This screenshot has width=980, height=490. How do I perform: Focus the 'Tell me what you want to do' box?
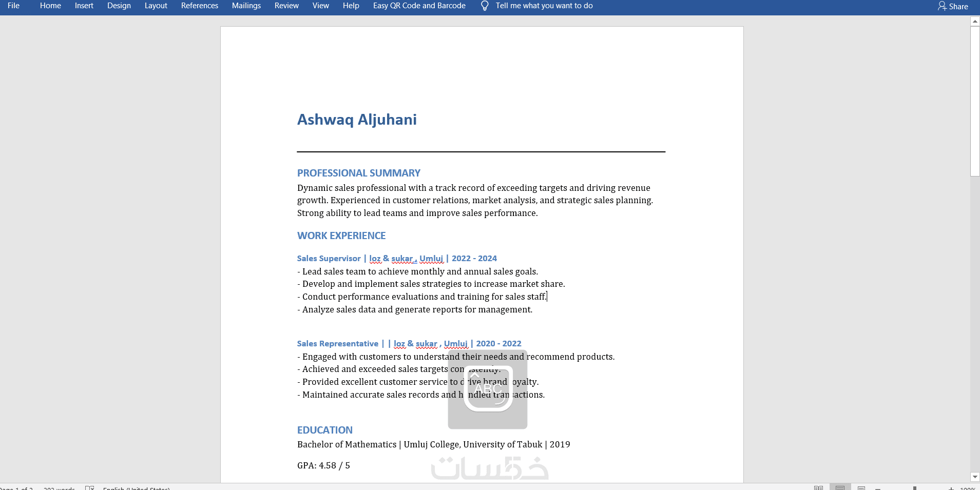(x=544, y=6)
